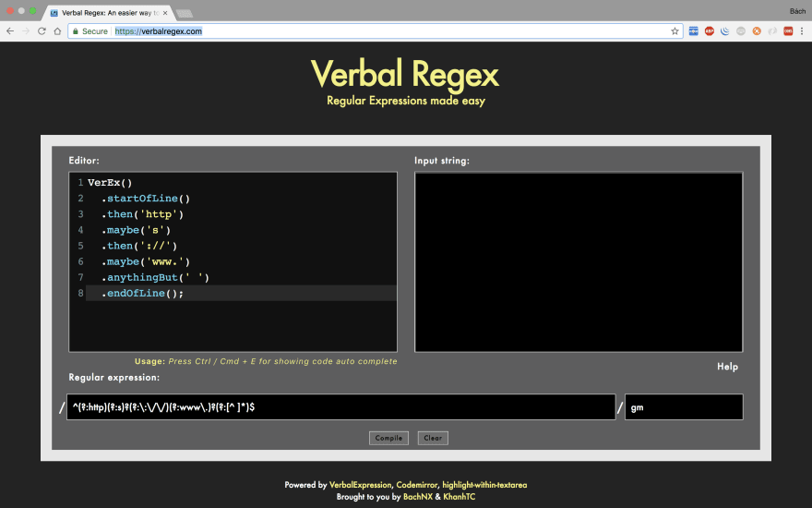Click the .maybe('www.') code line
This screenshot has width=812, height=508.
pyautogui.click(x=146, y=261)
